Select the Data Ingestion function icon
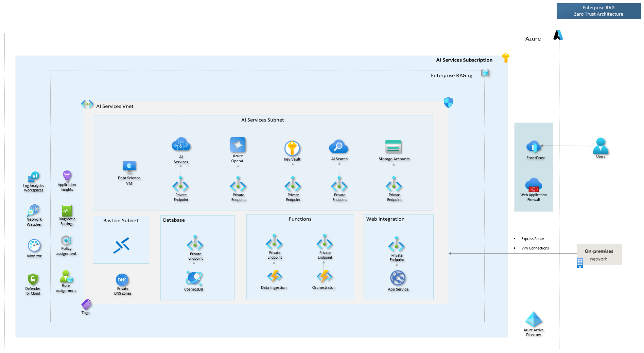The height and width of the screenshot is (353, 644). (x=274, y=276)
